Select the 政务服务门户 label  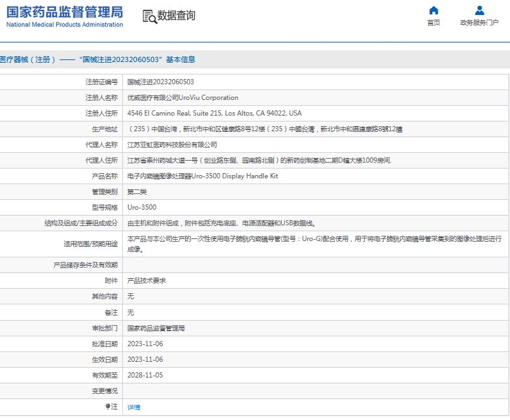(479, 22)
